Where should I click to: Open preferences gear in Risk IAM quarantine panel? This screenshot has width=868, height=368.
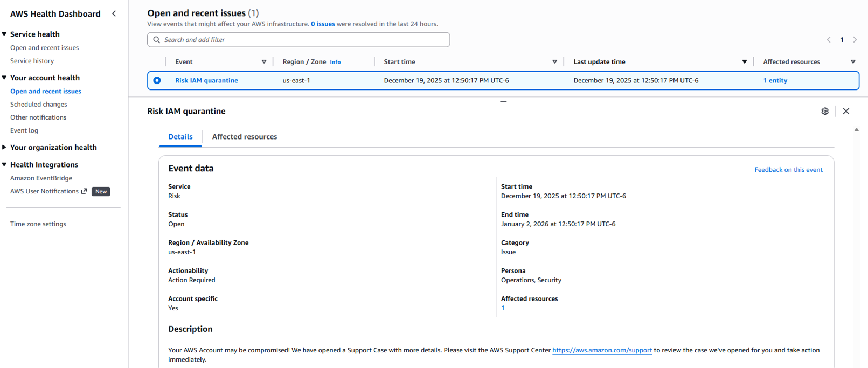point(825,111)
